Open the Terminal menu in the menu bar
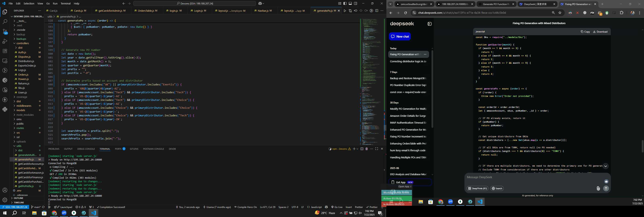 65,3
